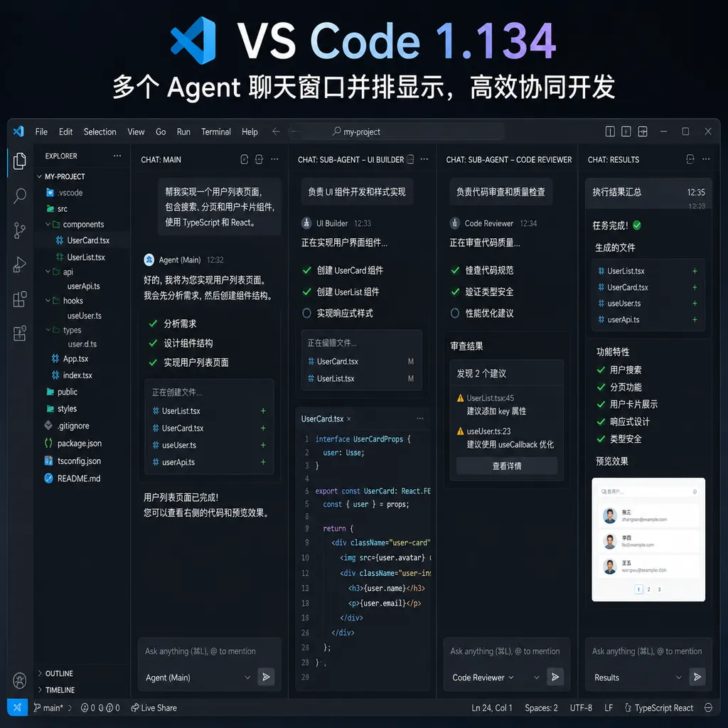Click notifications bell icon in status bar
Viewport: 728px width, 728px height.
tap(709, 707)
